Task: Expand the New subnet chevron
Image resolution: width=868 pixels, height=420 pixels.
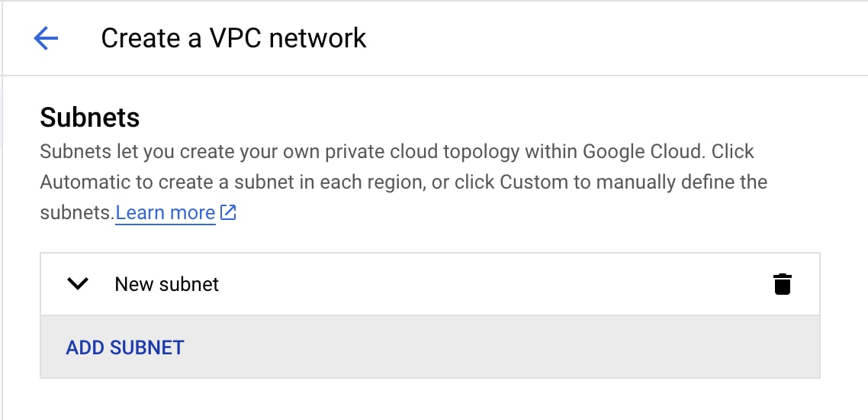Action: pyautogui.click(x=78, y=284)
